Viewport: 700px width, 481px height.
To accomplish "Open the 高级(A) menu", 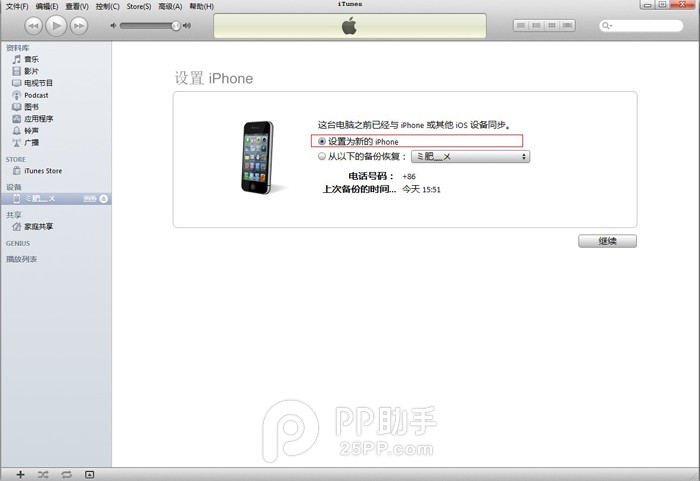I will pos(170,6).
